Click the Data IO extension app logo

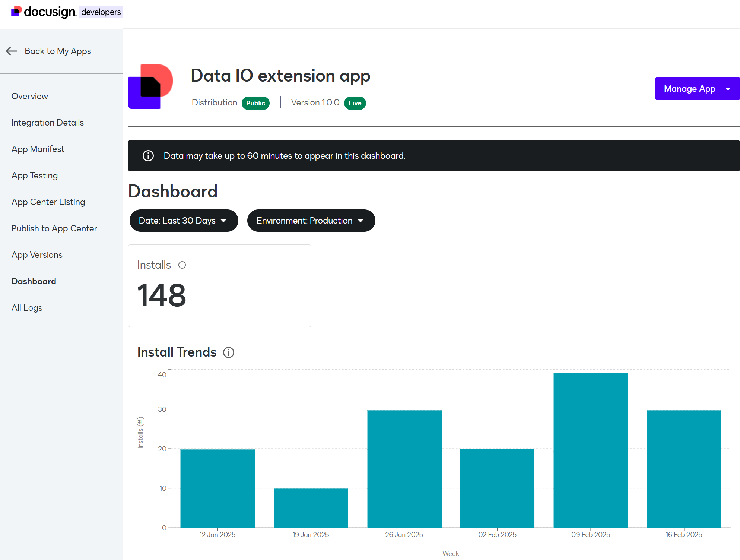tap(150, 86)
